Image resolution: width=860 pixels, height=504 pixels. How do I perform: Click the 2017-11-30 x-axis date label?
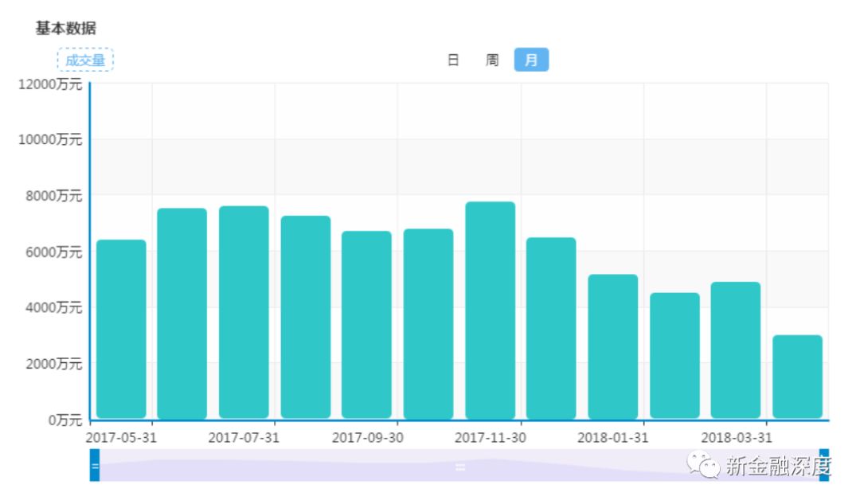490,438
